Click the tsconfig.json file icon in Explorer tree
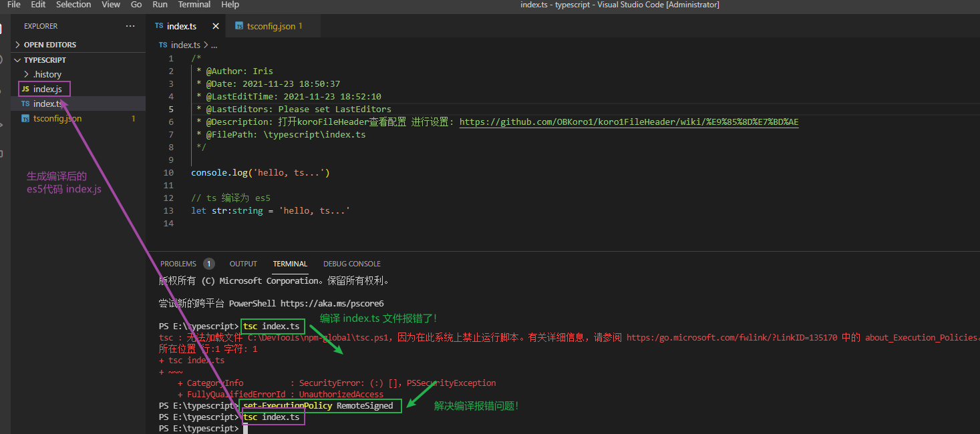The image size is (980, 434). point(25,119)
